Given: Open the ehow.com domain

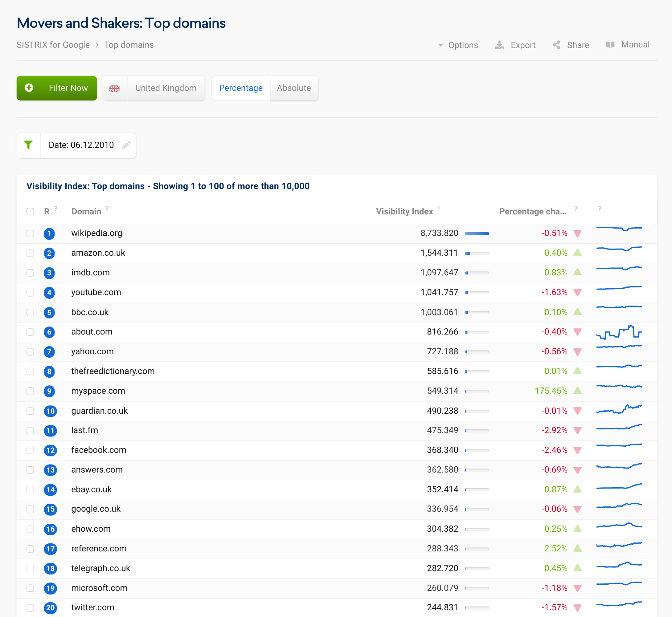Looking at the screenshot, I should 91,529.
